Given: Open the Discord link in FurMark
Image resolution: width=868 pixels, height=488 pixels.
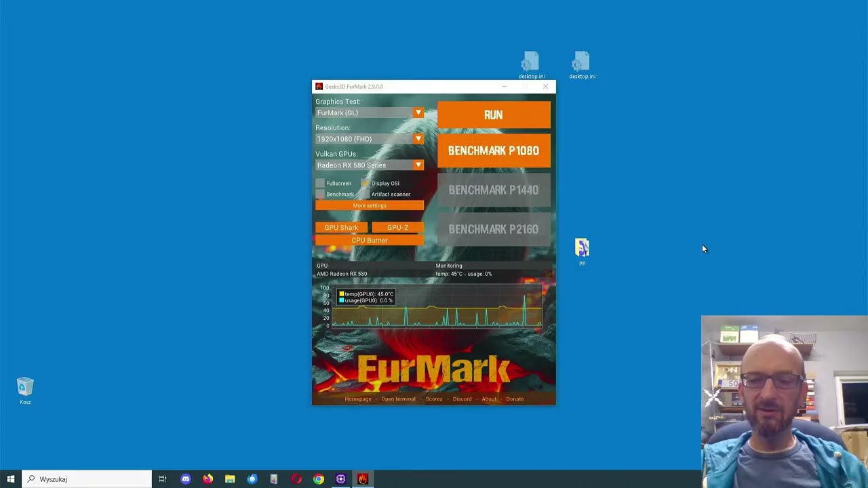Looking at the screenshot, I should pos(462,399).
